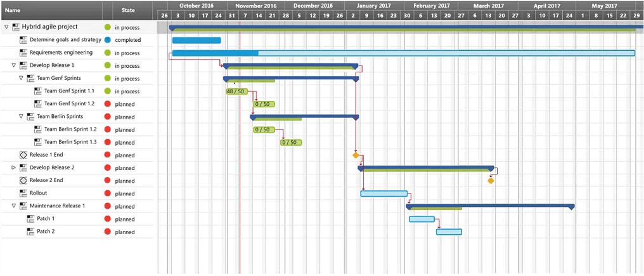This screenshot has height=276, width=644.
Task: Select the Rollout Gantt bar
Action: coord(384,194)
